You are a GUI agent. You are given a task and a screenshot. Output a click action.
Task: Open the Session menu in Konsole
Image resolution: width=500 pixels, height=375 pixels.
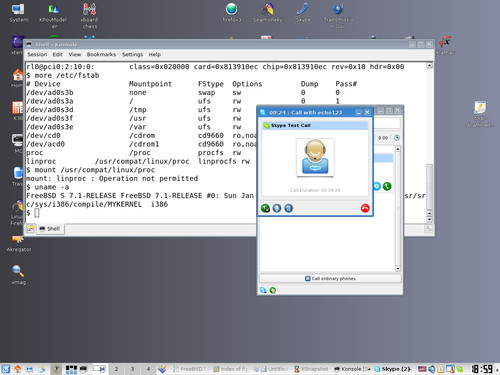(x=37, y=54)
